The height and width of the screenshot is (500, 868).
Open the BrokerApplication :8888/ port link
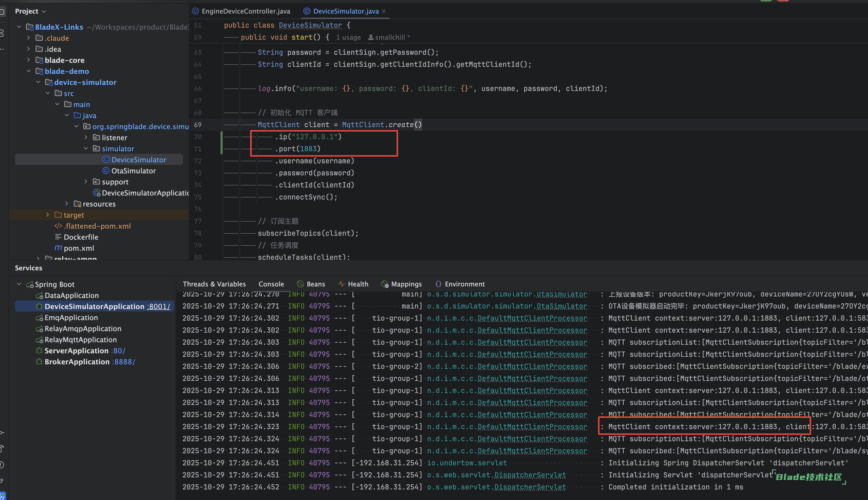[x=124, y=362]
